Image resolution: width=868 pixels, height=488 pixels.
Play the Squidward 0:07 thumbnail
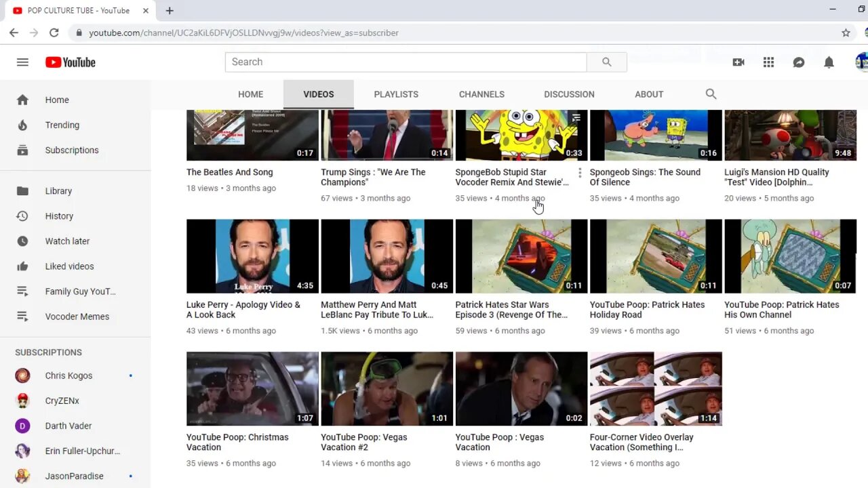[790, 256]
